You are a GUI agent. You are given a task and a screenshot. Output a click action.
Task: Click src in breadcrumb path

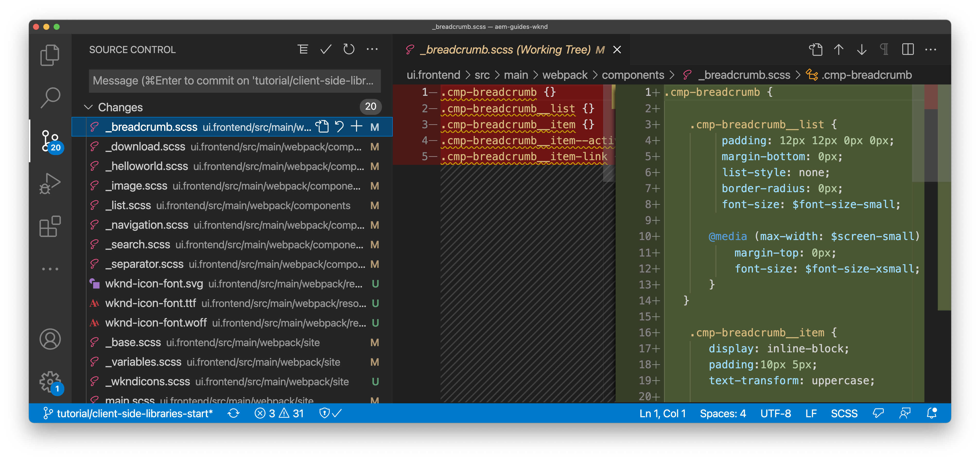pyautogui.click(x=482, y=75)
